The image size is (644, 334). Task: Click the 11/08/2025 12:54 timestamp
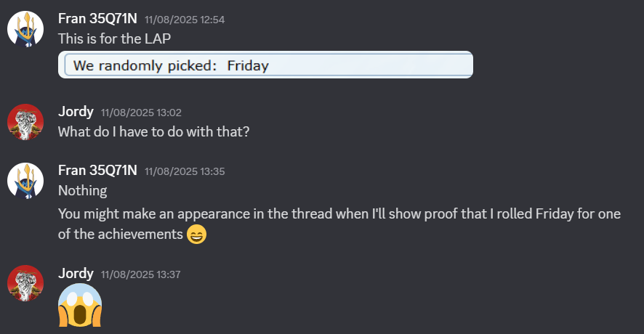click(x=185, y=20)
